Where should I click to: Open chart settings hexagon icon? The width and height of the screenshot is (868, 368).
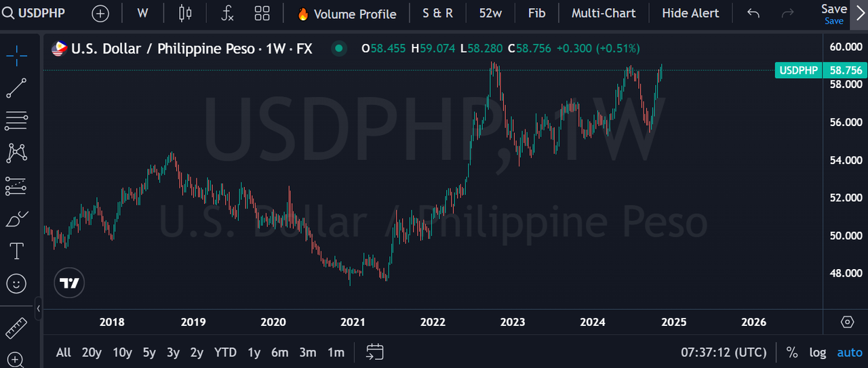[847, 322]
